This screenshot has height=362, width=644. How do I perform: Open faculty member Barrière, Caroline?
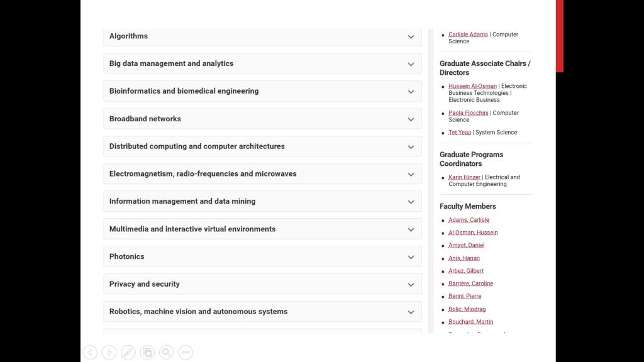pyautogui.click(x=470, y=283)
